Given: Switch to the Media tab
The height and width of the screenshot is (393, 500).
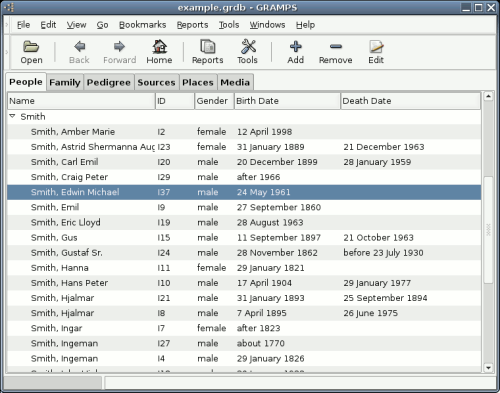Looking at the screenshot, I should (235, 82).
